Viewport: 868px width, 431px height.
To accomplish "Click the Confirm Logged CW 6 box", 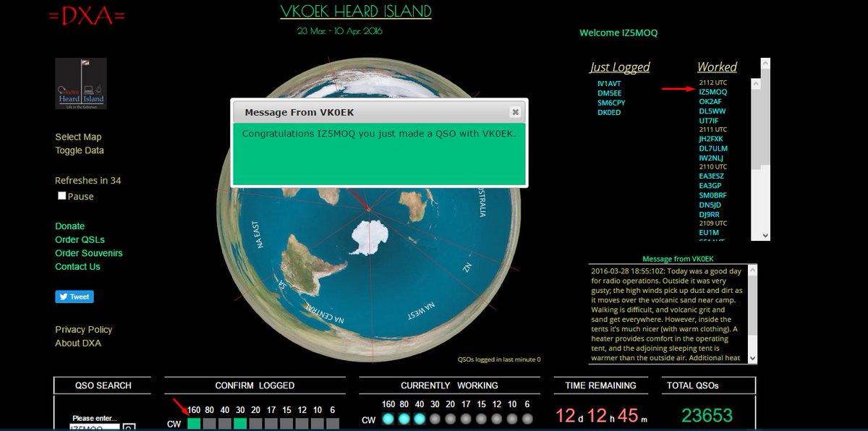I will click(333, 424).
